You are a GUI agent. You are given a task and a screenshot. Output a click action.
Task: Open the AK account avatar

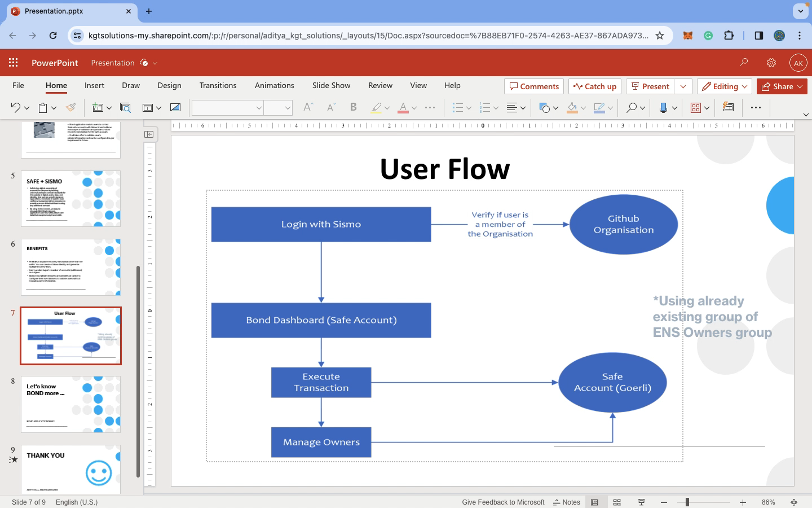pyautogui.click(x=798, y=63)
